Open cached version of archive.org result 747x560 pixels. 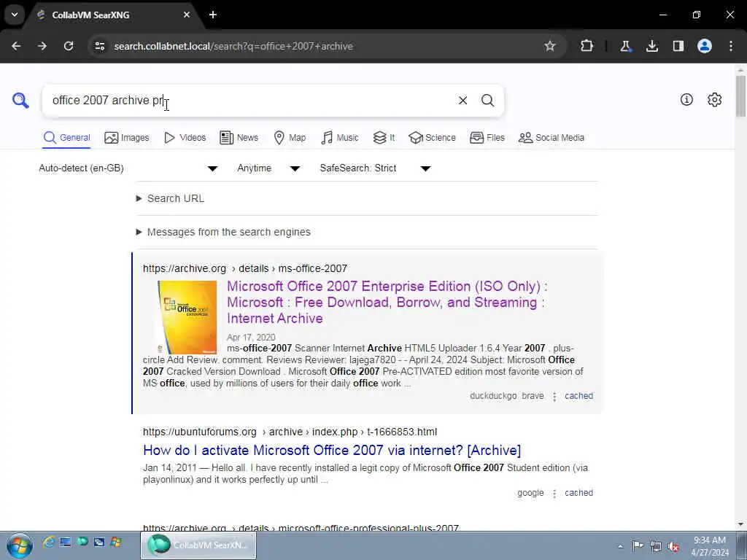(x=578, y=396)
